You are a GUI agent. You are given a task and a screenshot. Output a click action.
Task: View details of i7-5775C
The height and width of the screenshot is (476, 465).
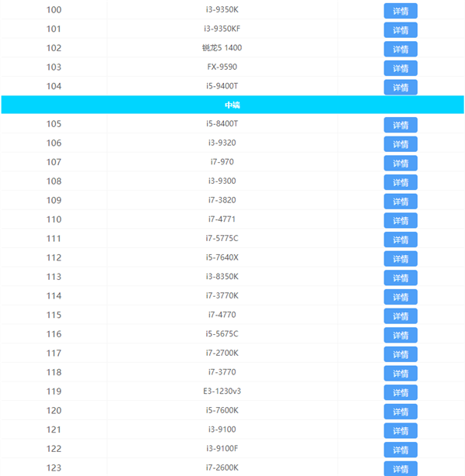pyautogui.click(x=400, y=240)
